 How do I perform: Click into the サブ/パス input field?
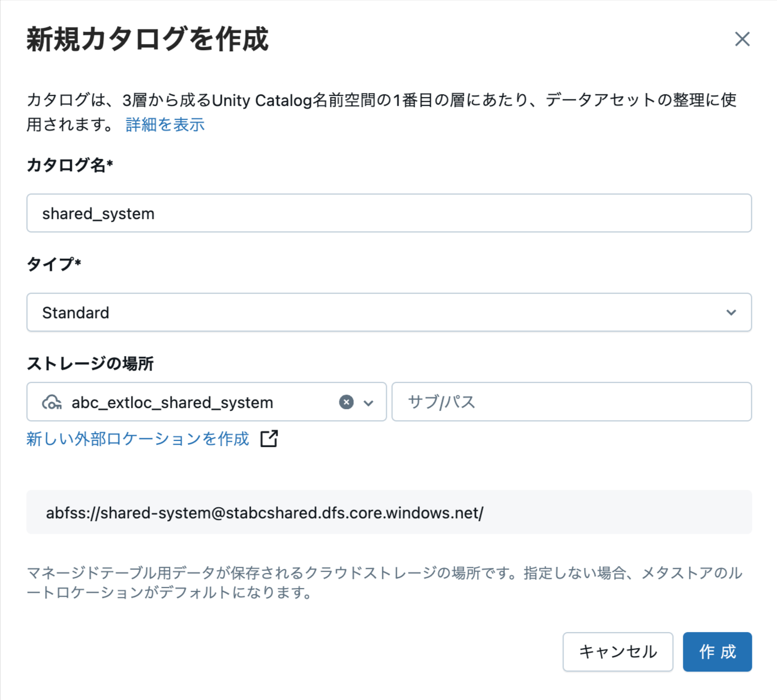(571, 401)
